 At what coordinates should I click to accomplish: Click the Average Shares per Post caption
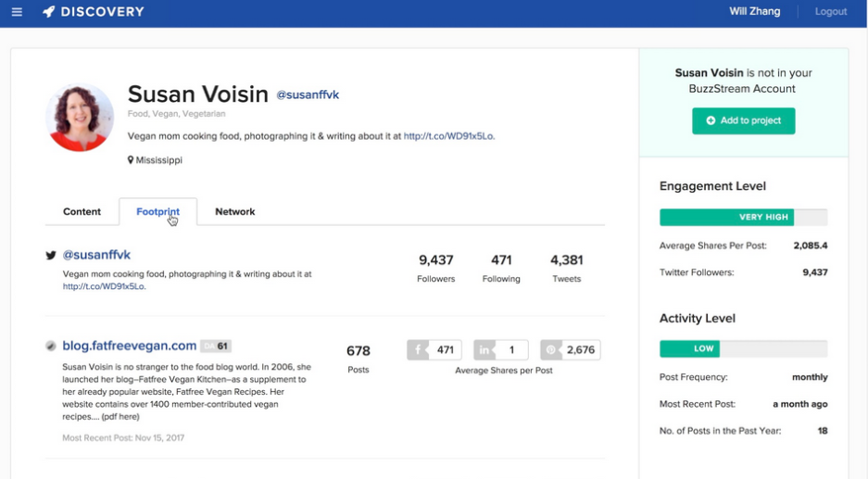504,371
